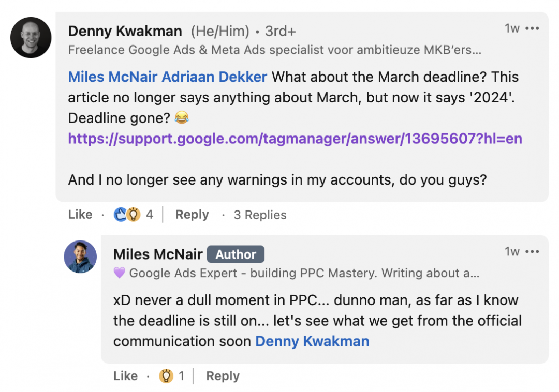Open Denny Kwakman's comment options menu
Screen dimensions: 559x392
pyautogui.click(x=532, y=28)
